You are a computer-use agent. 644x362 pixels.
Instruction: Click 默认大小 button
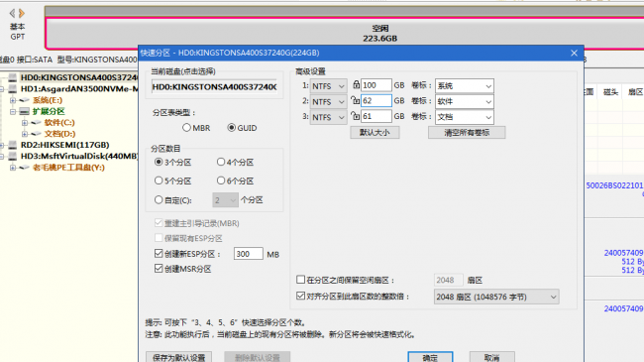375,133
